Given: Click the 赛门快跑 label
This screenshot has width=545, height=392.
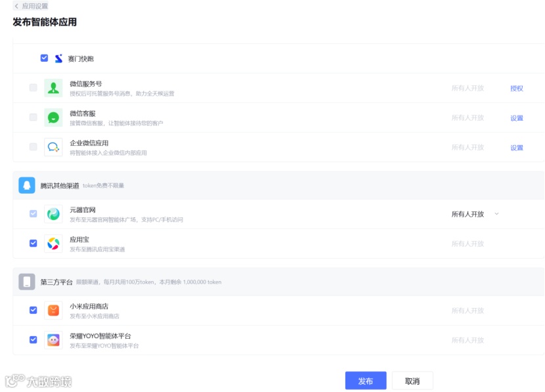Looking at the screenshot, I should click(x=81, y=58).
